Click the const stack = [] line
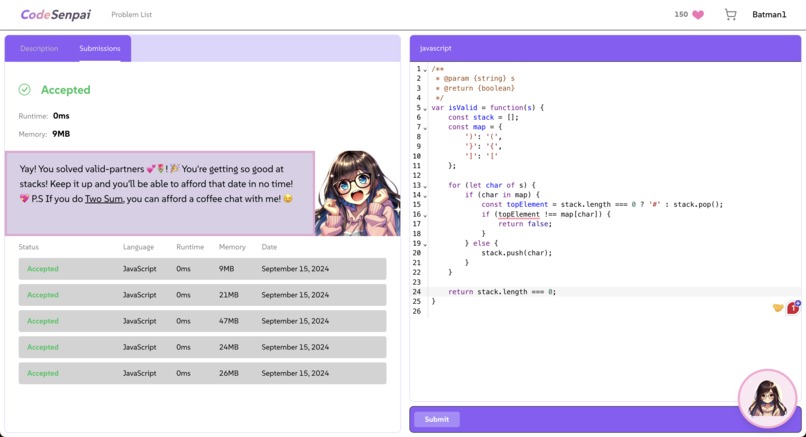Image resolution: width=806 pixels, height=437 pixels. pos(483,117)
